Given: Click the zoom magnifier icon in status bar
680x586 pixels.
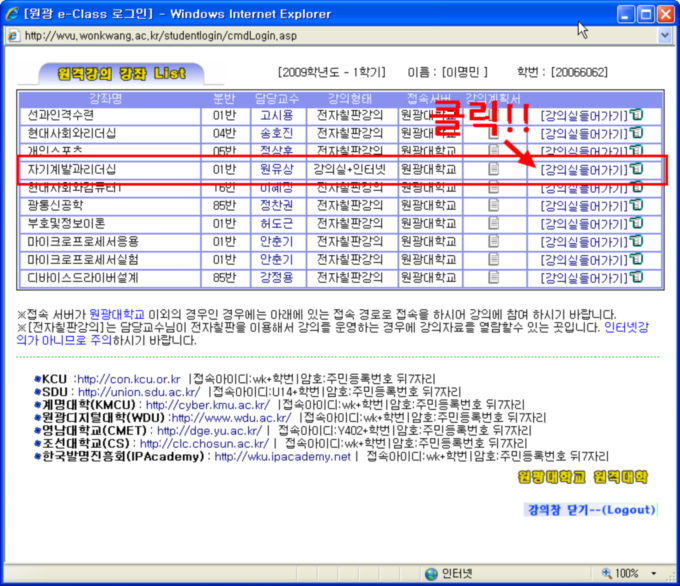Looking at the screenshot, I should [606, 573].
